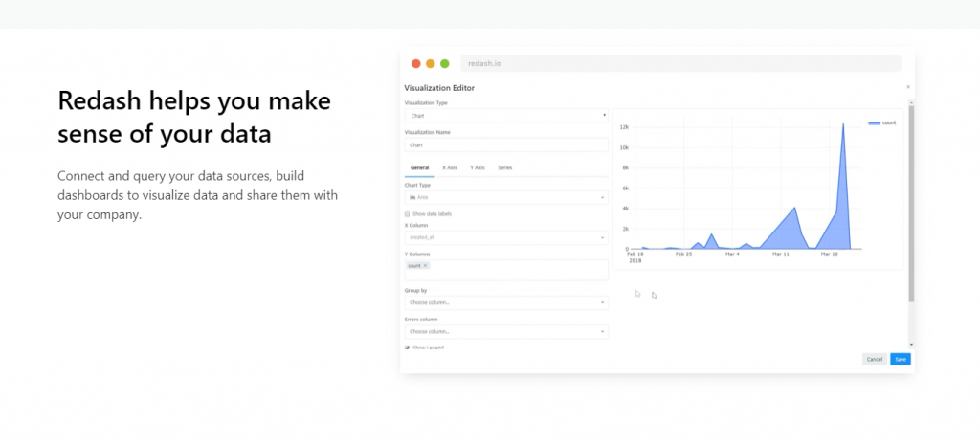
Task: Close the Visualization Editor dialog
Action: [x=908, y=87]
